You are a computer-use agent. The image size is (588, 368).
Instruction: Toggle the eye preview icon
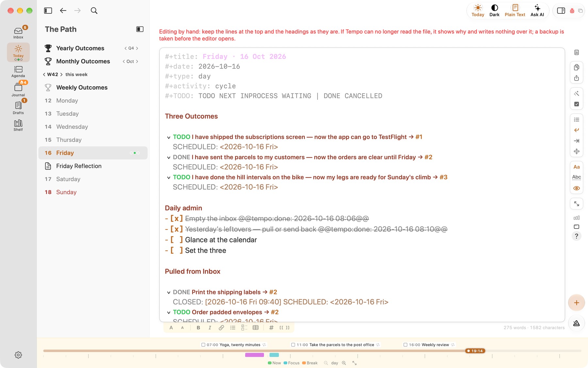(577, 188)
